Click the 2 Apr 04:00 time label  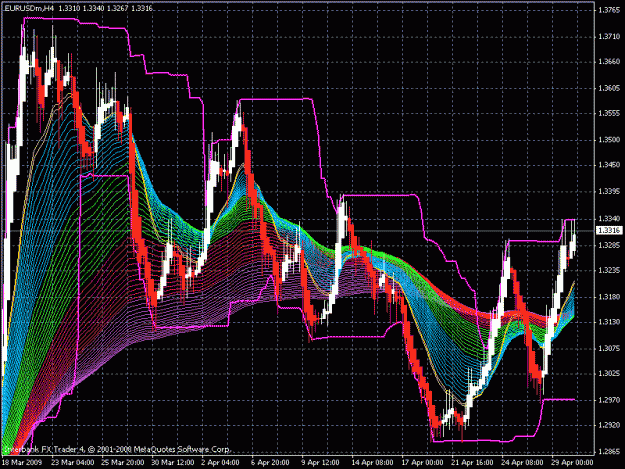click(220, 463)
